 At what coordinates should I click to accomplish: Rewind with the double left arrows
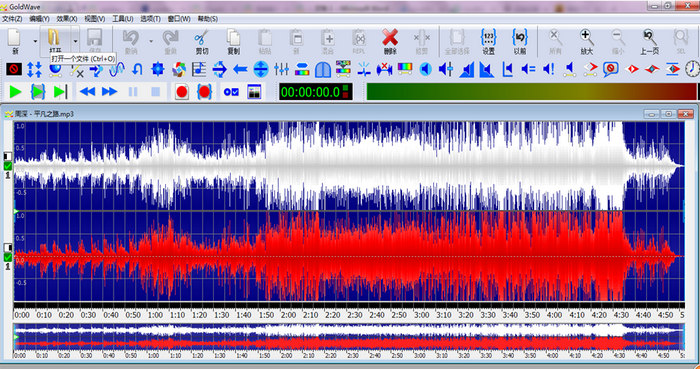(88, 92)
